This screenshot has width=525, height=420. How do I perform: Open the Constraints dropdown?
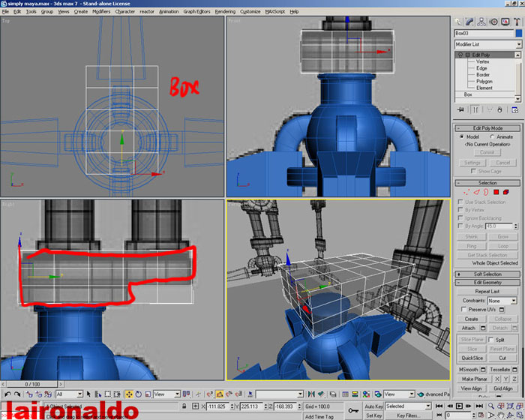point(502,300)
